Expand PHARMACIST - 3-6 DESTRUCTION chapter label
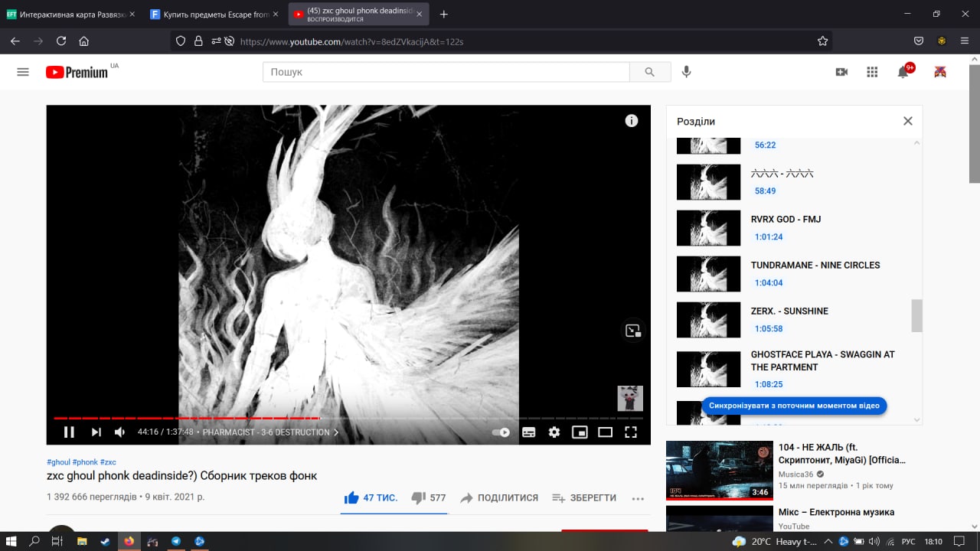The image size is (980, 551). [271, 432]
